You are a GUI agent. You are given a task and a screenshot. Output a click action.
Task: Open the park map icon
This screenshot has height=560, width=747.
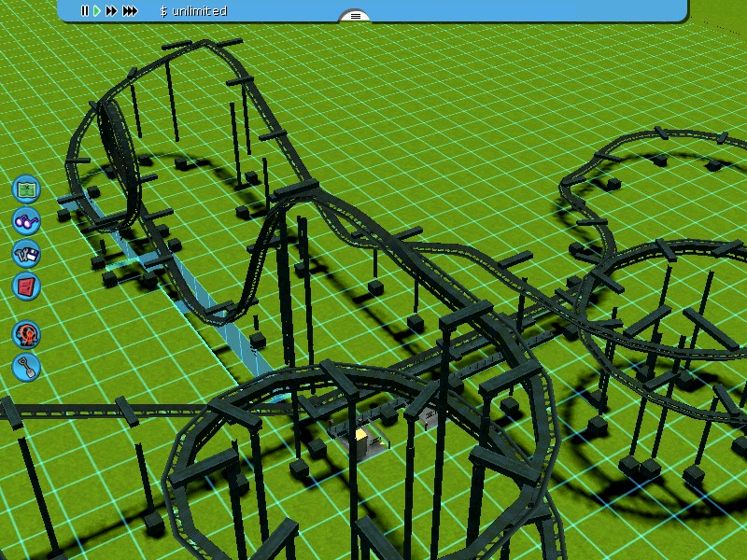pos(26,189)
